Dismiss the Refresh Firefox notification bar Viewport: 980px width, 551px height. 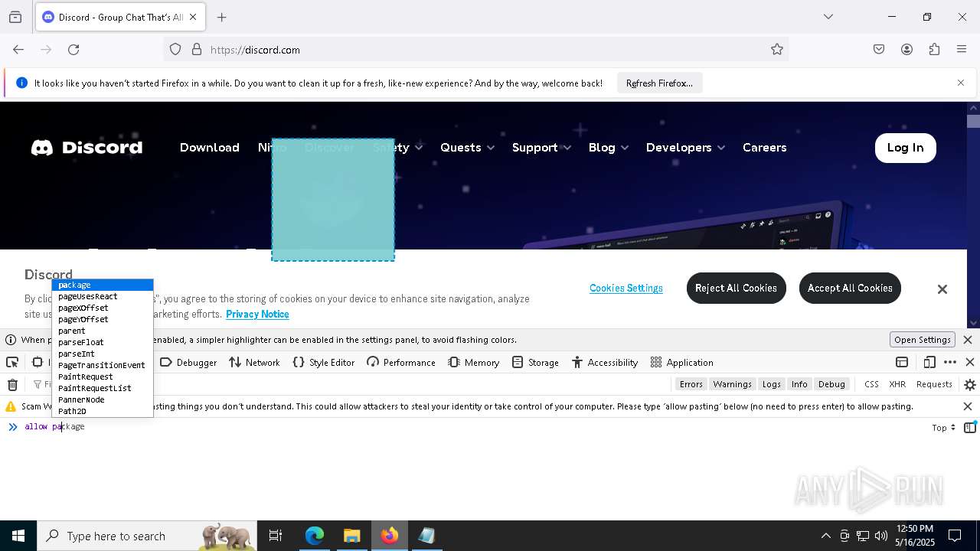pos(961,83)
